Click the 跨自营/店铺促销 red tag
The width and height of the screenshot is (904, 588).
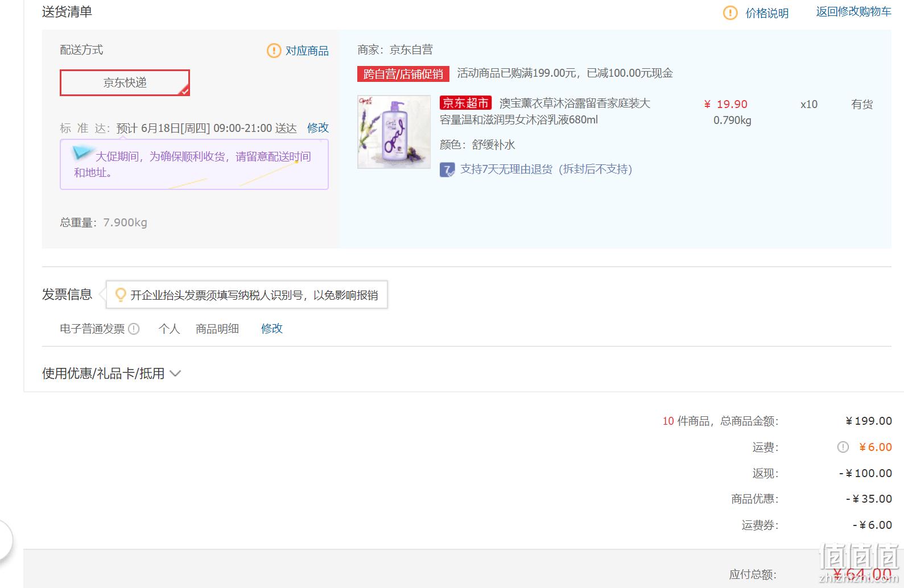[x=403, y=74]
